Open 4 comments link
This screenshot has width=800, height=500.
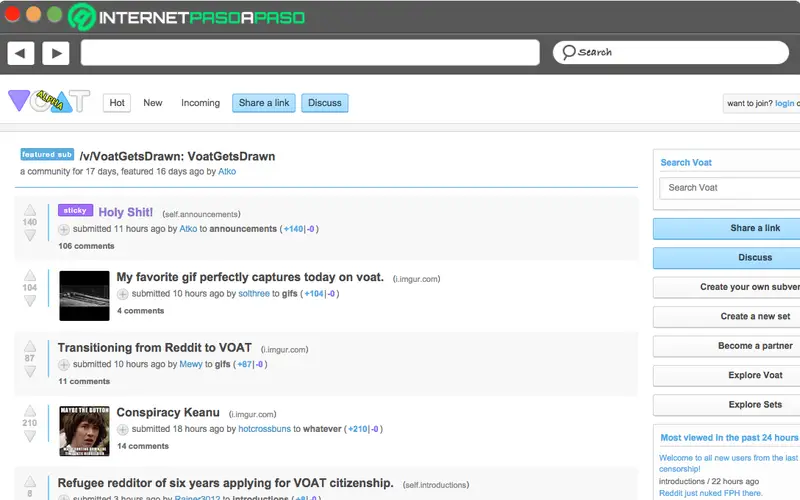(x=141, y=311)
